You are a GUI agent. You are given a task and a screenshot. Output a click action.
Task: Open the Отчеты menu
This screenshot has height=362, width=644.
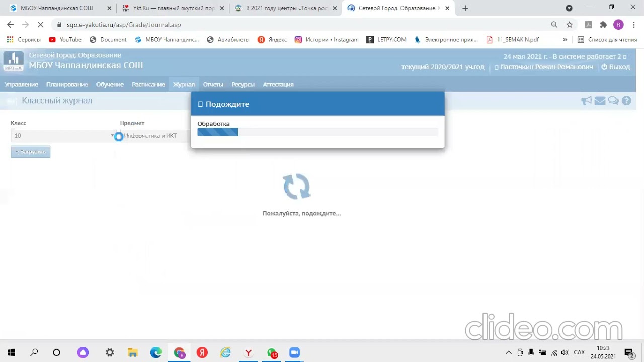(x=213, y=84)
